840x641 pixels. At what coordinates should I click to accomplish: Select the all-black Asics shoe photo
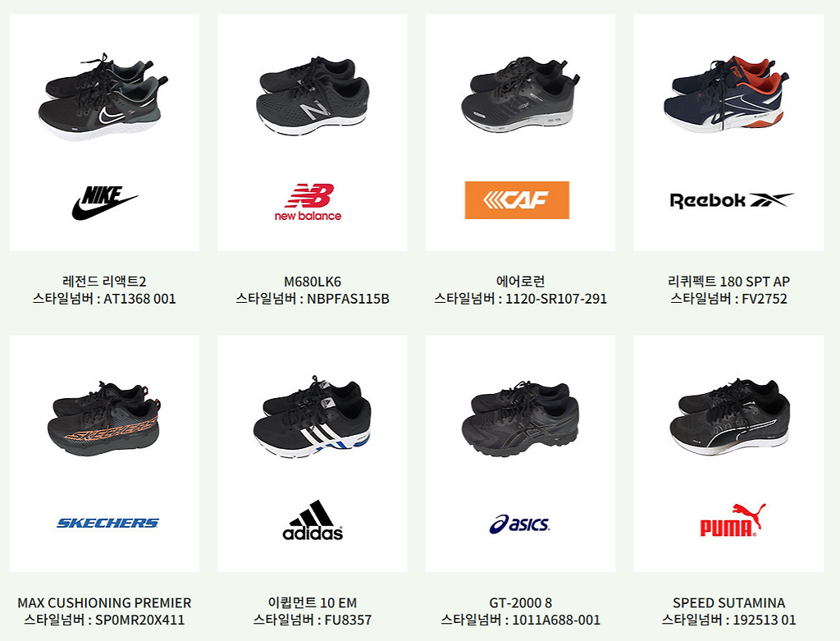point(519,419)
